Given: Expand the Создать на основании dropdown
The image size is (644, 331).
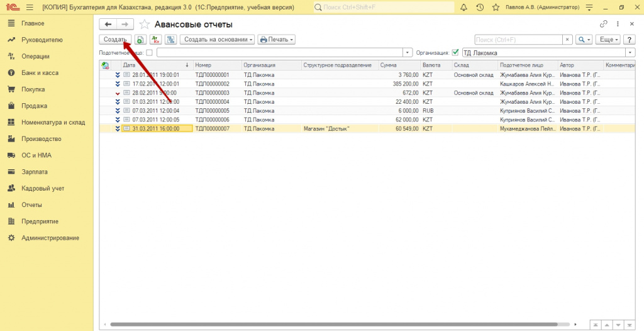Looking at the screenshot, I should (217, 39).
